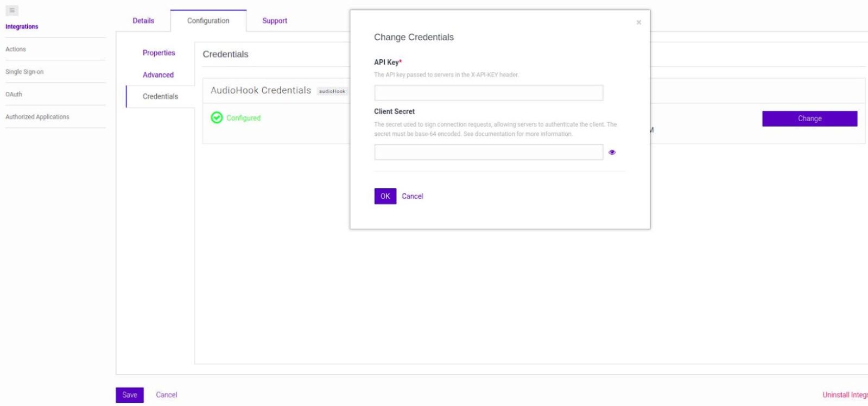Click Cancel next to Save button
868x406 pixels.
click(x=166, y=395)
